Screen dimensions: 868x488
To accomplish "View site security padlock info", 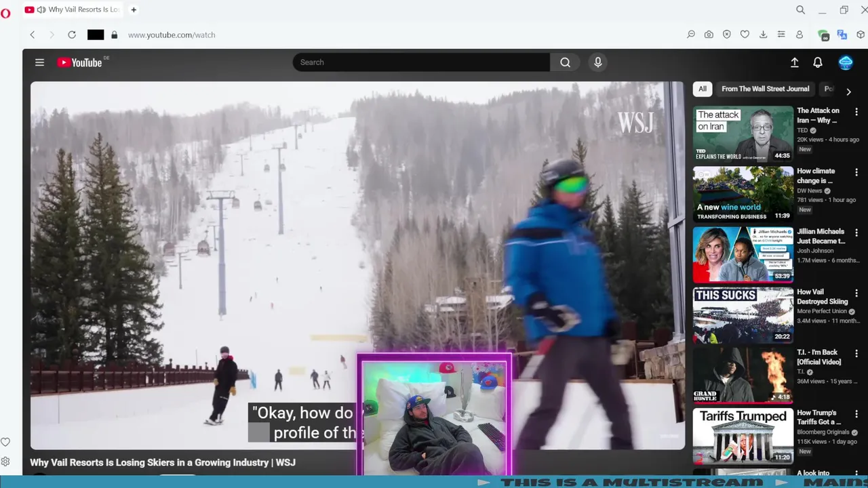I will pos(114,35).
